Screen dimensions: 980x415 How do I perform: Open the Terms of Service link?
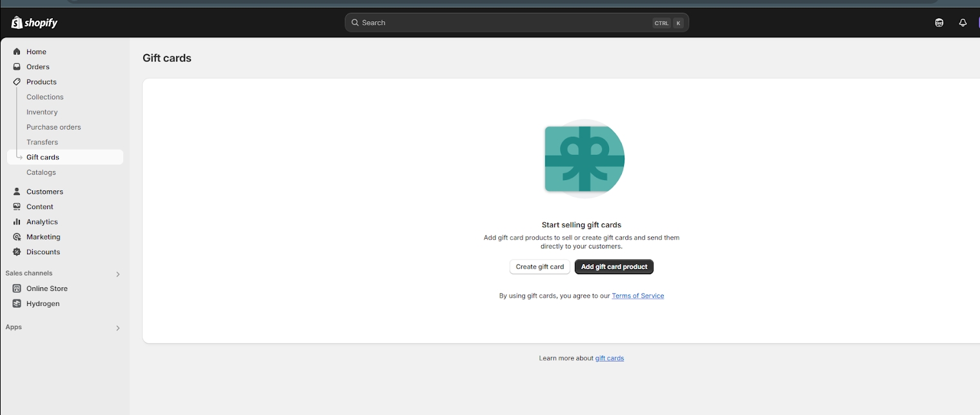click(x=637, y=296)
